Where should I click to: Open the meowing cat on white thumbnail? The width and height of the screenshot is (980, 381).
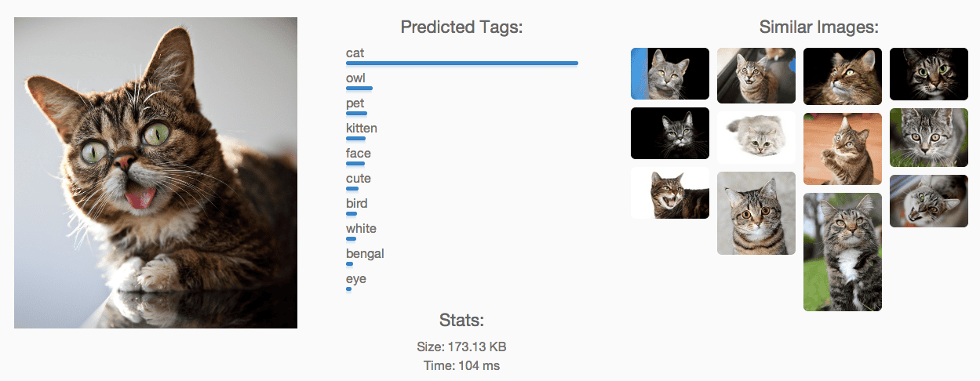(x=670, y=193)
